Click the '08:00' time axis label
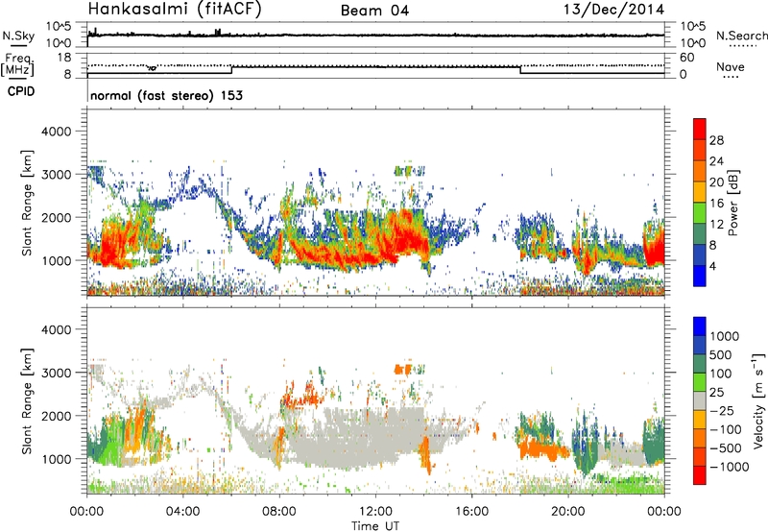 click(x=279, y=512)
